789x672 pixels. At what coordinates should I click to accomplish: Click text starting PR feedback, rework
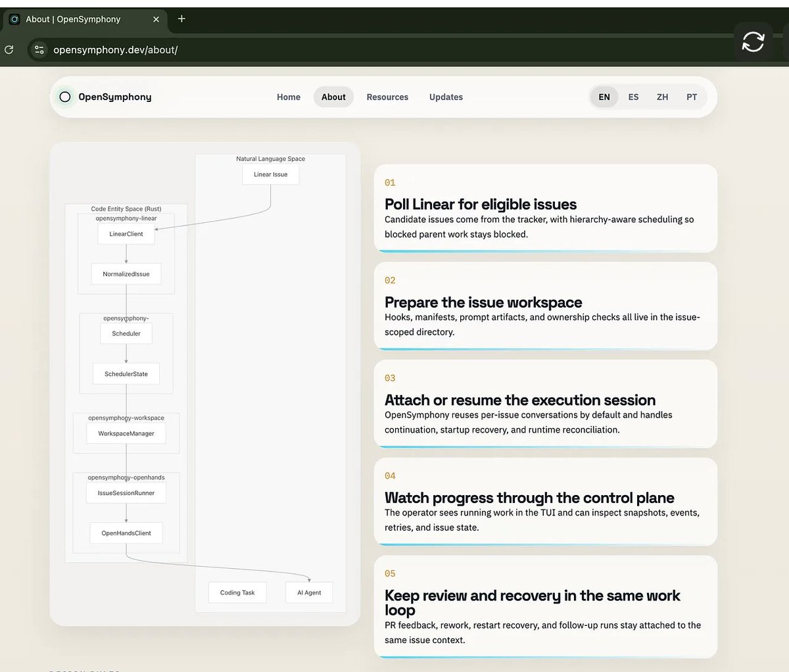[x=542, y=633]
